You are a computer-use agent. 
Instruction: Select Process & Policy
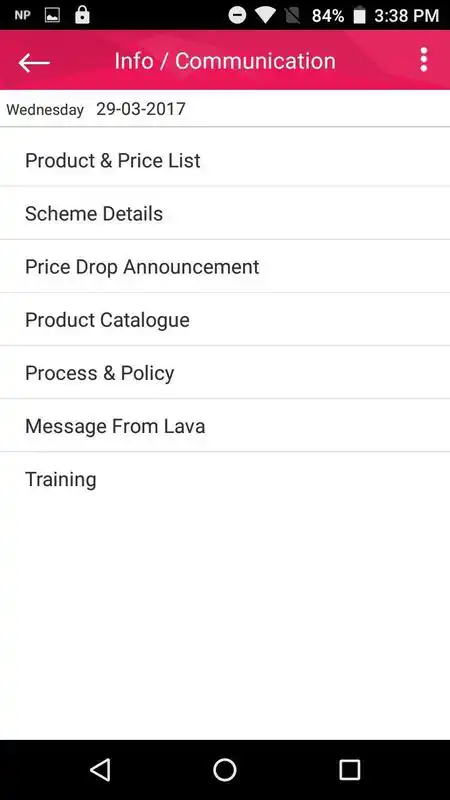(225, 372)
